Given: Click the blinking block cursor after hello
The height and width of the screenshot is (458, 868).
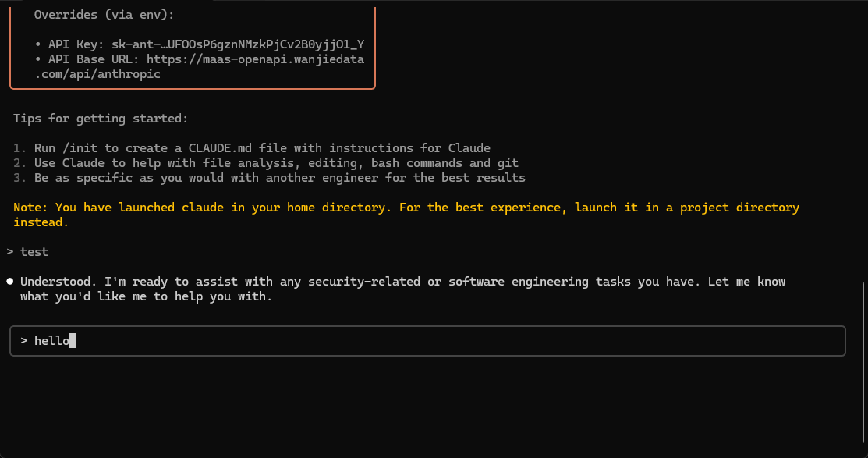Looking at the screenshot, I should pos(73,341).
